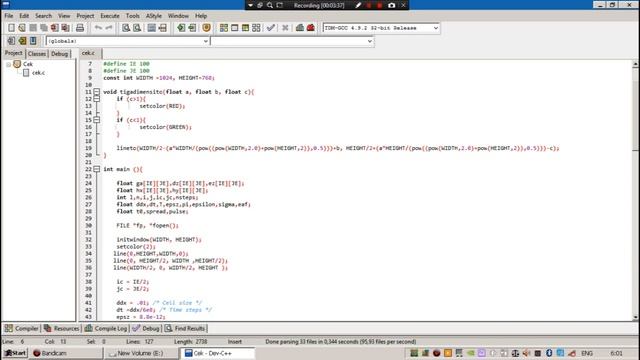Open the Compiler bottom panel tab
The height and width of the screenshot is (360, 640).
click(22, 328)
